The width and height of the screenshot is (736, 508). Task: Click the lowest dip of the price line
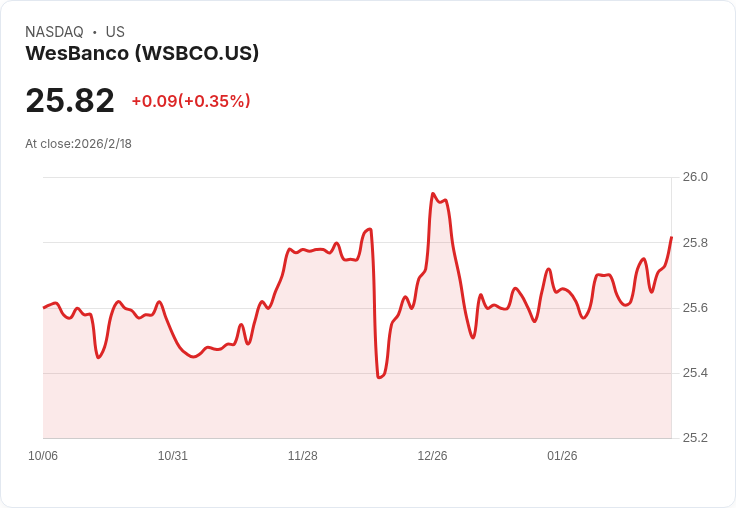pos(379,377)
